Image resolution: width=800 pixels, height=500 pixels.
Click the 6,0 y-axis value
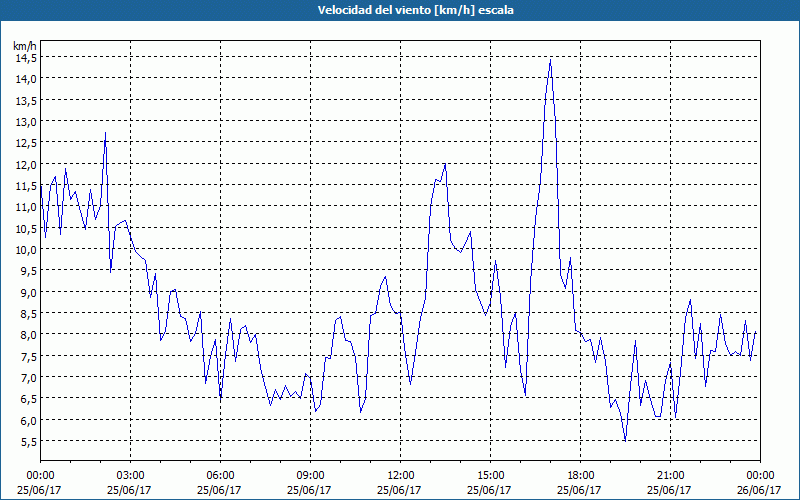click(28, 420)
